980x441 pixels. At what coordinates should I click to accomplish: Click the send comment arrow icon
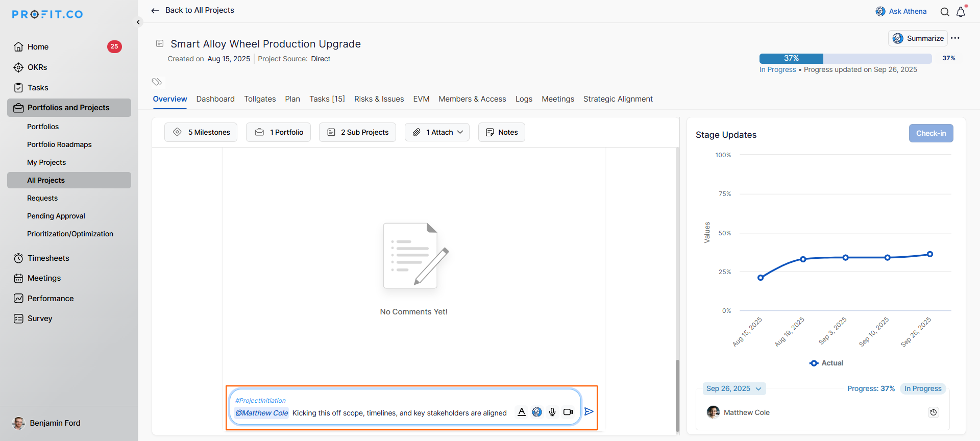point(589,411)
